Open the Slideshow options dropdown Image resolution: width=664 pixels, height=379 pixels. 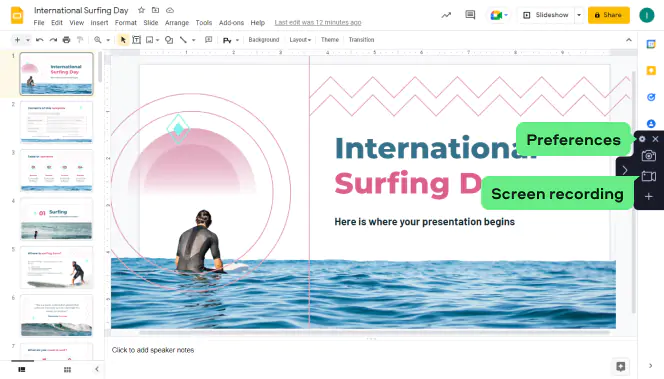coord(579,15)
